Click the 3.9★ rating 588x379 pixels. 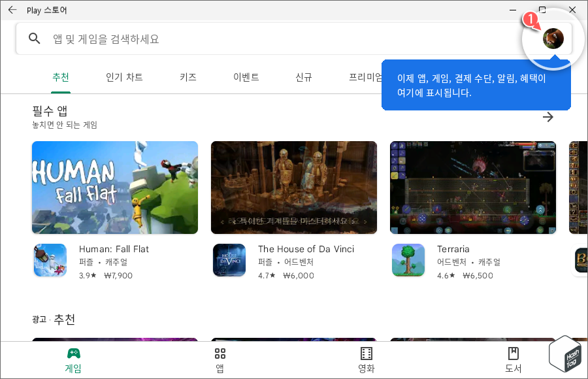click(x=88, y=276)
